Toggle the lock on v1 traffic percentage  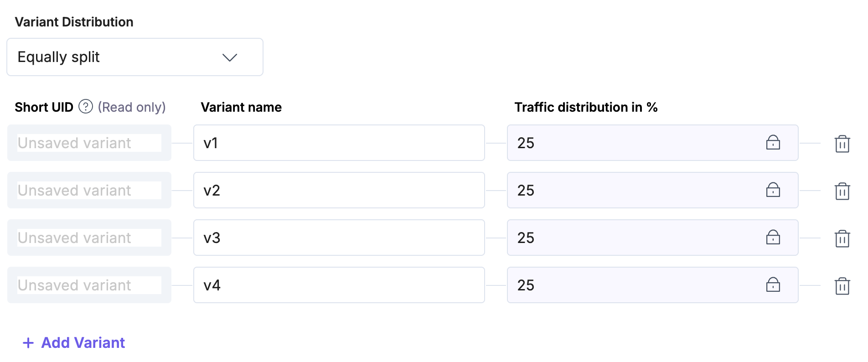[773, 143]
